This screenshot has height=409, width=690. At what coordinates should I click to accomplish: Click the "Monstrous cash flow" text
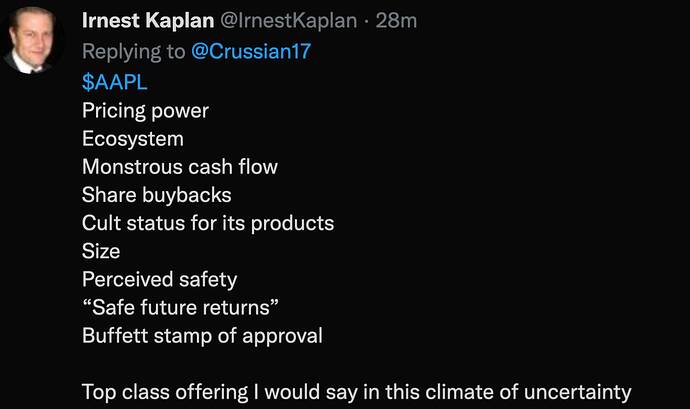(180, 166)
